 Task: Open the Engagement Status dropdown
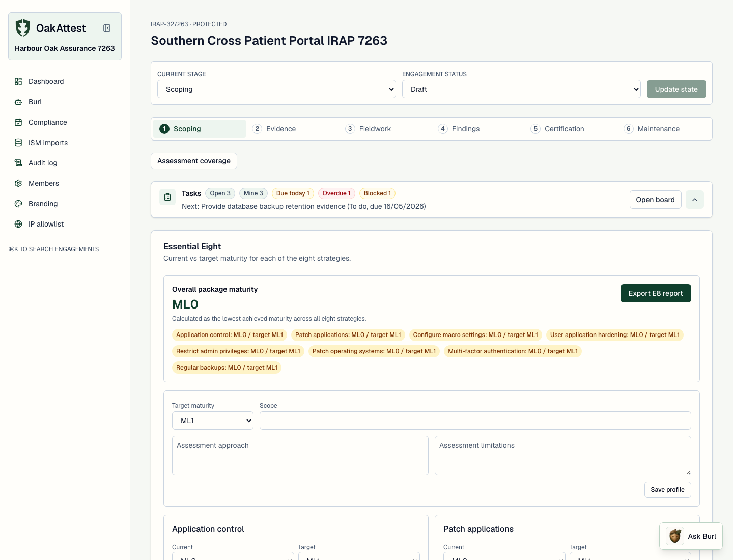pos(521,89)
